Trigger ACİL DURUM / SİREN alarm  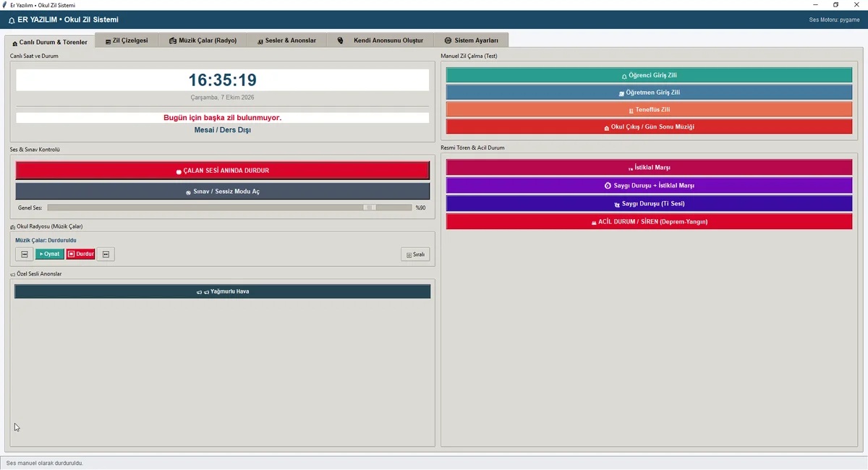coord(649,222)
